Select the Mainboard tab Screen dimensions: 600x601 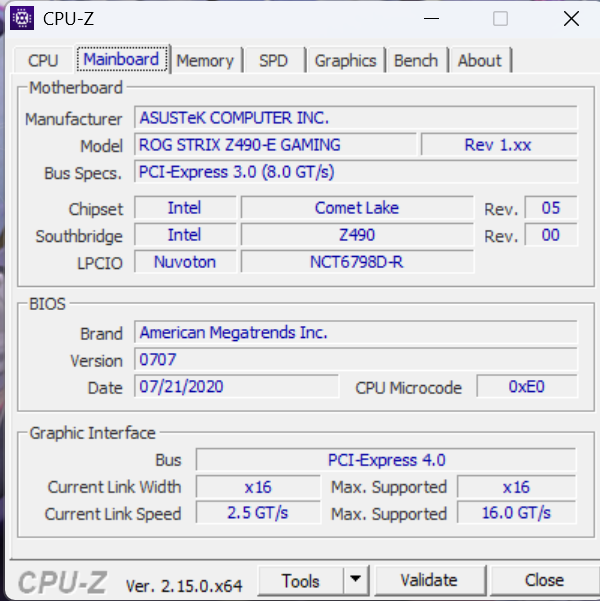122,59
